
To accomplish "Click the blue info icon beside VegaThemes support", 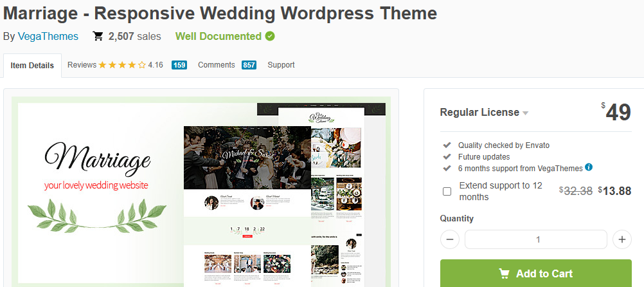I will click(x=589, y=167).
